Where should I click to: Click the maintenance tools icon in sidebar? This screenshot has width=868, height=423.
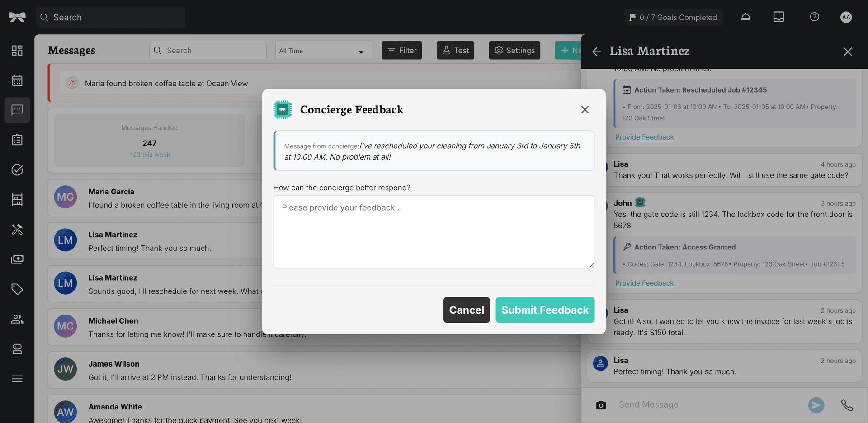point(17,230)
